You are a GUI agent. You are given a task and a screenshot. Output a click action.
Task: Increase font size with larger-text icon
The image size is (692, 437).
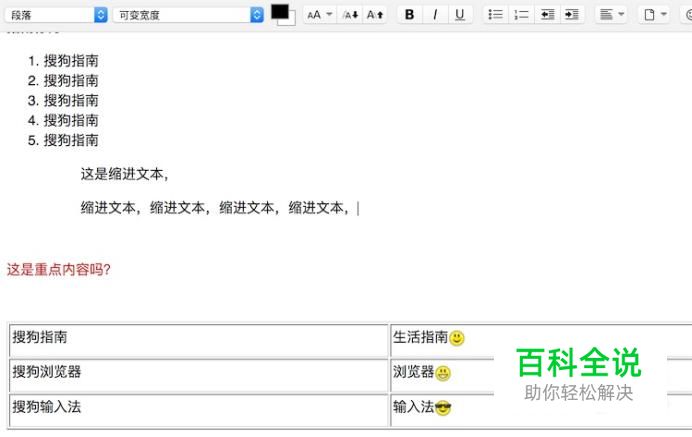click(x=375, y=15)
